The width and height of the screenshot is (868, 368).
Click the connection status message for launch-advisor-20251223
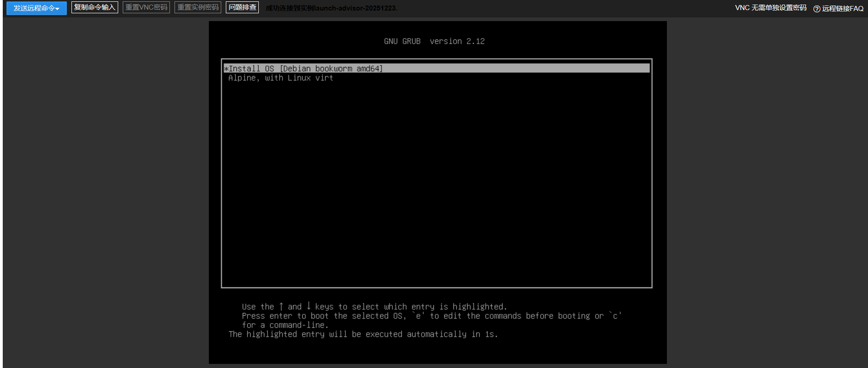[x=332, y=8]
